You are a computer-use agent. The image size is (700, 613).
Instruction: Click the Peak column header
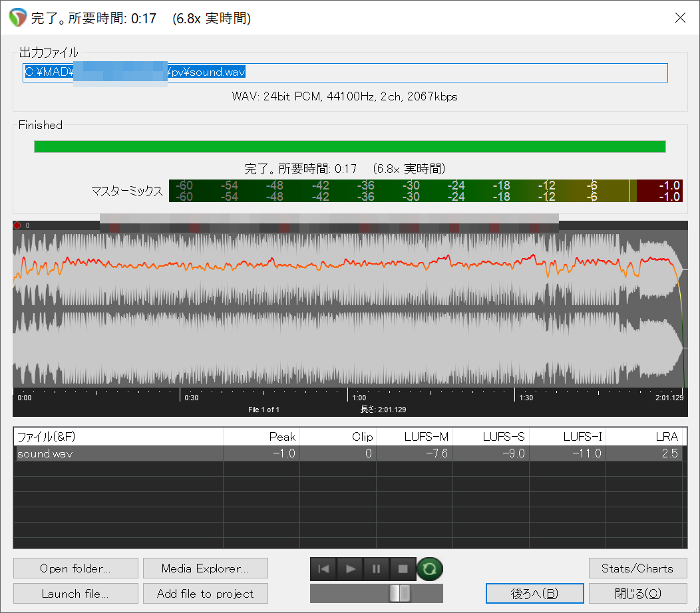coord(262,436)
